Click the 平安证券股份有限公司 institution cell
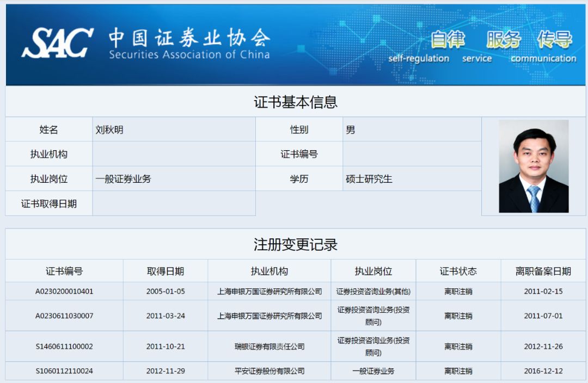This screenshot has width=588, height=383. click(x=269, y=371)
